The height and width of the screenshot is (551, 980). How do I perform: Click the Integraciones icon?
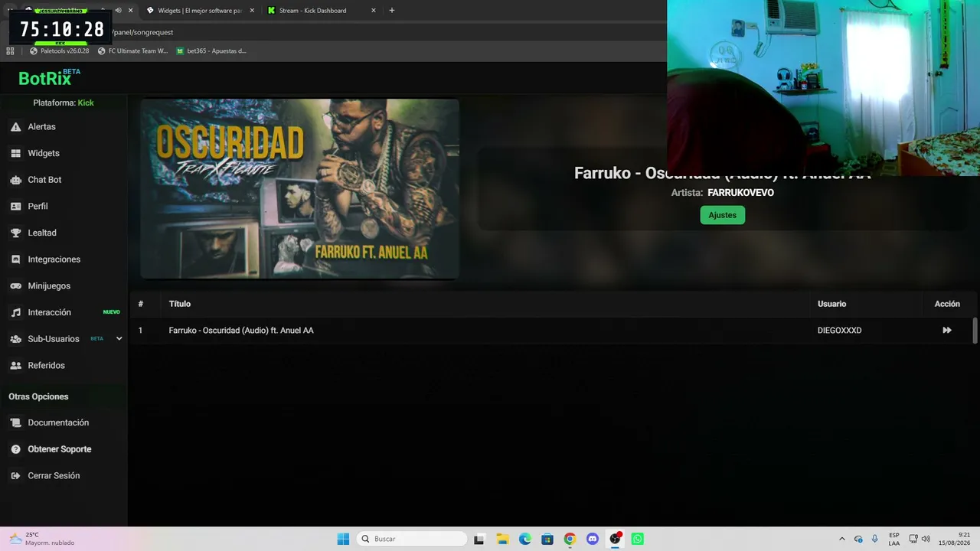pos(15,259)
